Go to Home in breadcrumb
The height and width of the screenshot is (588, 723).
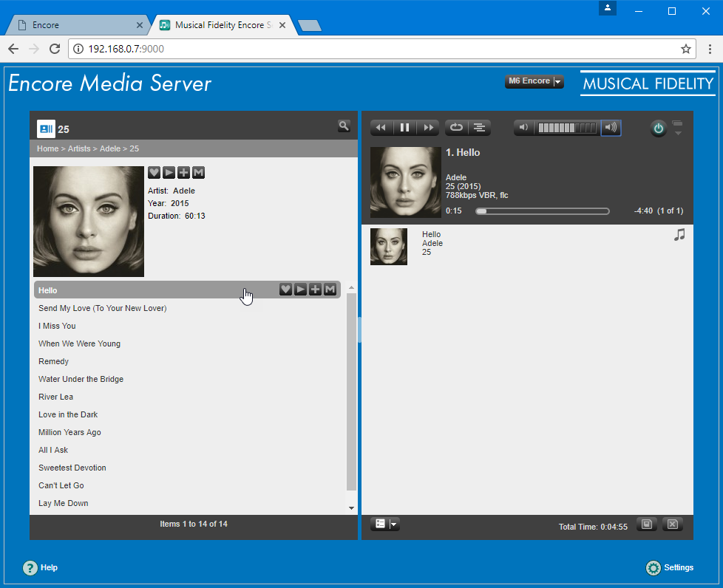tap(47, 148)
